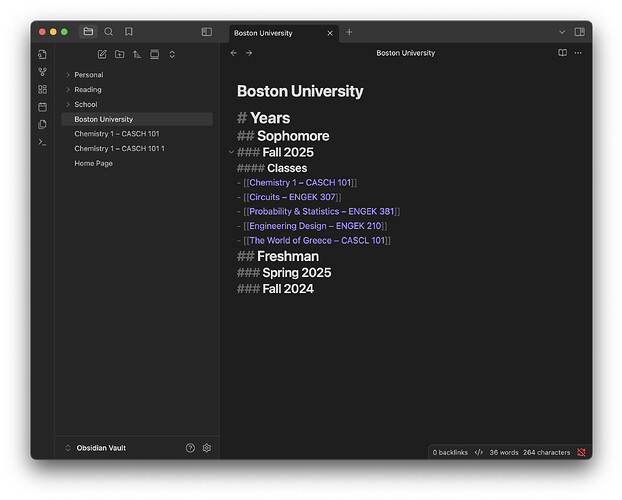Viewport: 622px width, 500px height.
Task: Click the Spring 2025 heading
Action: pos(297,273)
